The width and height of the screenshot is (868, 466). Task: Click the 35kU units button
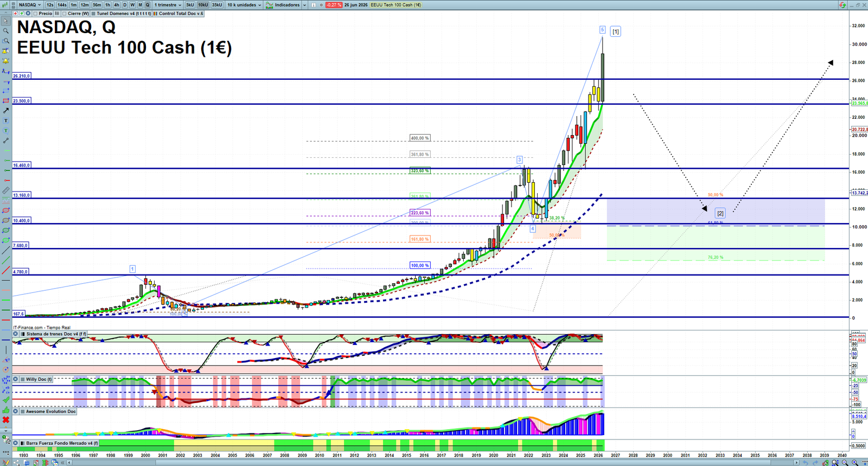click(217, 5)
